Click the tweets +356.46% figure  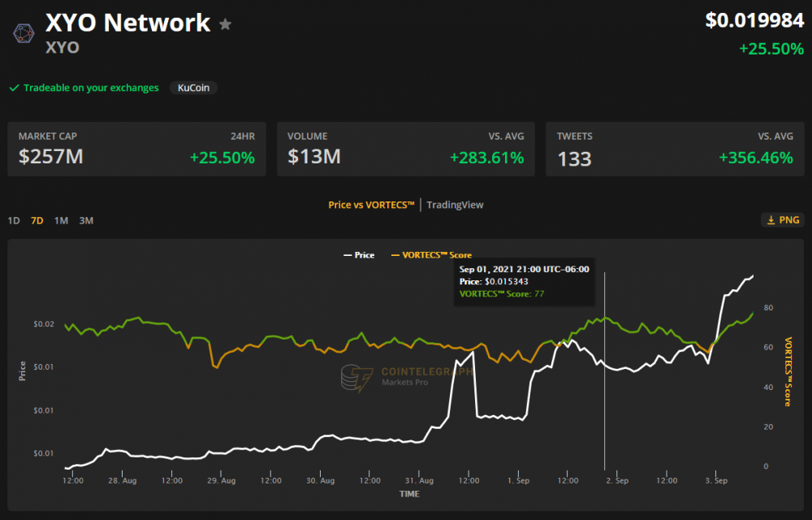point(756,158)
